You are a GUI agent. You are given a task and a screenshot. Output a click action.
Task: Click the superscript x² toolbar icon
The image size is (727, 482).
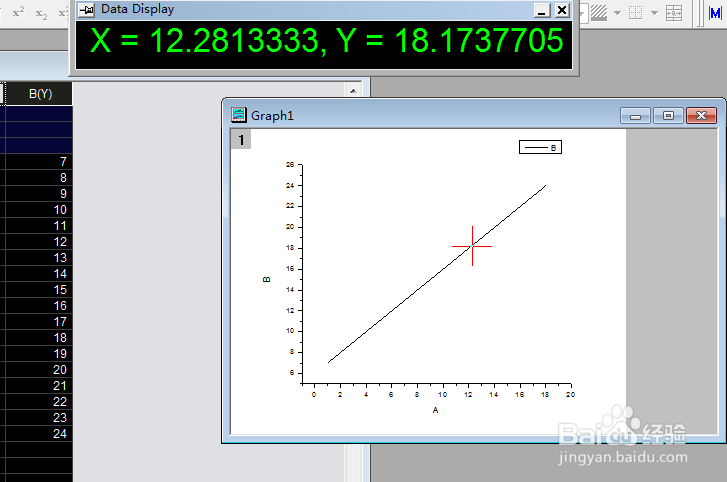tap(19, 13)
